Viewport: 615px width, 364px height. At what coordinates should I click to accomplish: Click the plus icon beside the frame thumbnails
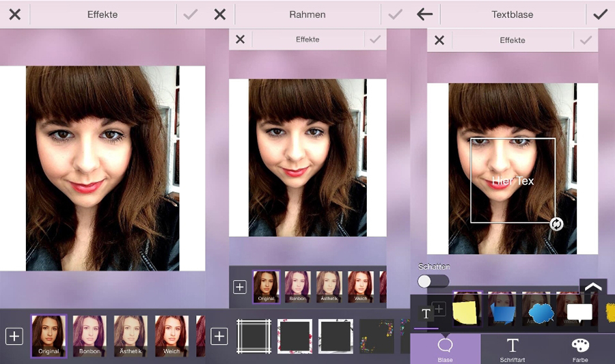coord(219,336)
